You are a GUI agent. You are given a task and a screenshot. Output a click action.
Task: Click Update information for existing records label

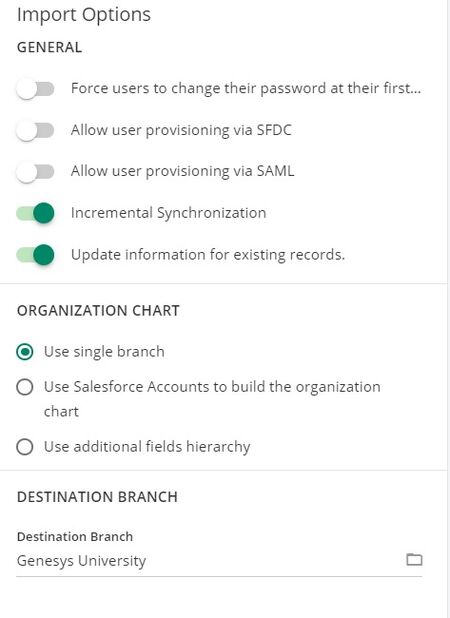(x=208, y=255)
